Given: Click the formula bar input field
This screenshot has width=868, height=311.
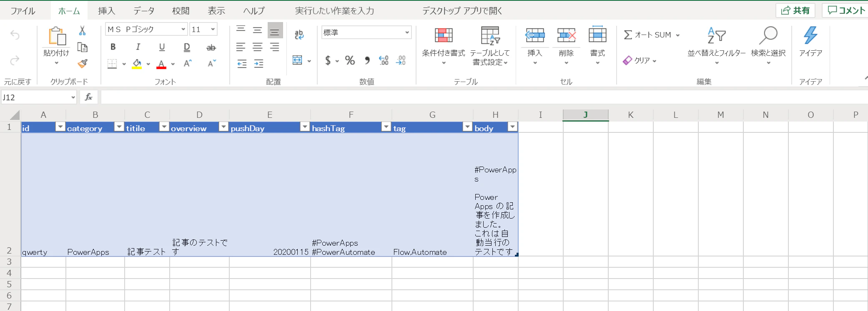Looking at the screenshot, I should click(484, 97).
